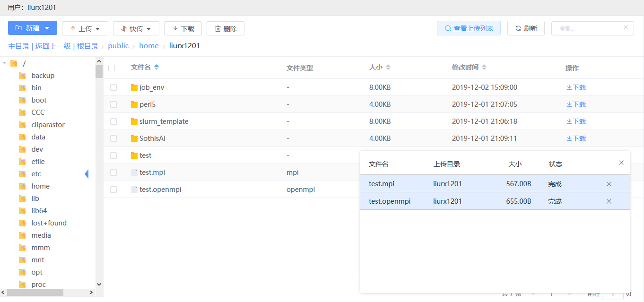
Task: Open the slurm_template folder
Action: 164,121
